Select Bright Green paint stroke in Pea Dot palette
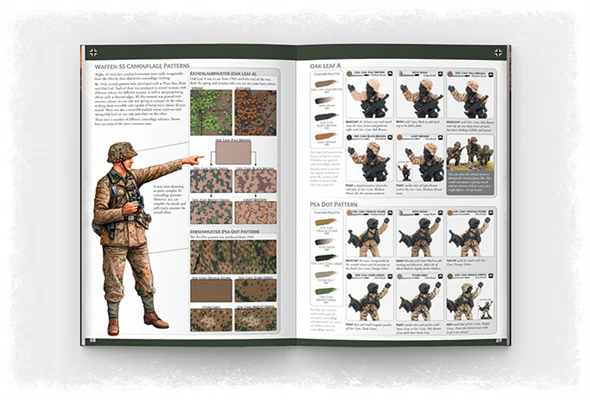590x400 pixels. point(325,291)
